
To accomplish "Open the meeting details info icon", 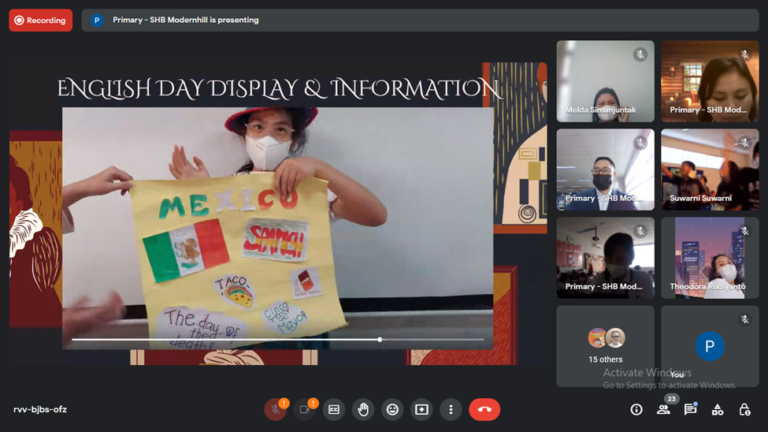I will (x=636, y=410).
